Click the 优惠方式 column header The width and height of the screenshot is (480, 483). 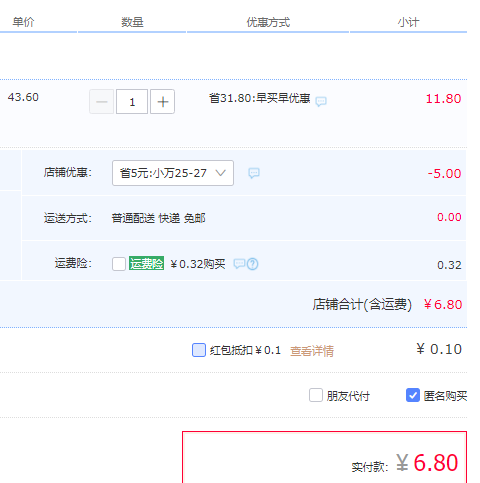(268, 22)
